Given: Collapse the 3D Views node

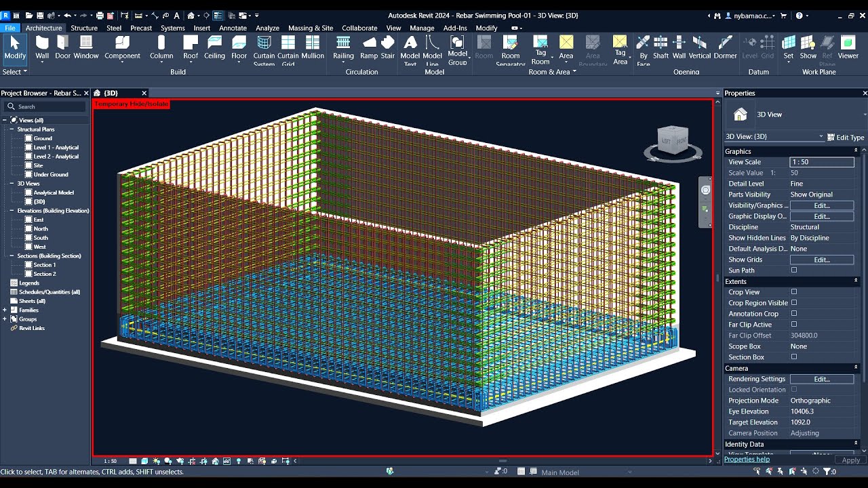Looking at the screenshot, I should [x=12, y=183].
